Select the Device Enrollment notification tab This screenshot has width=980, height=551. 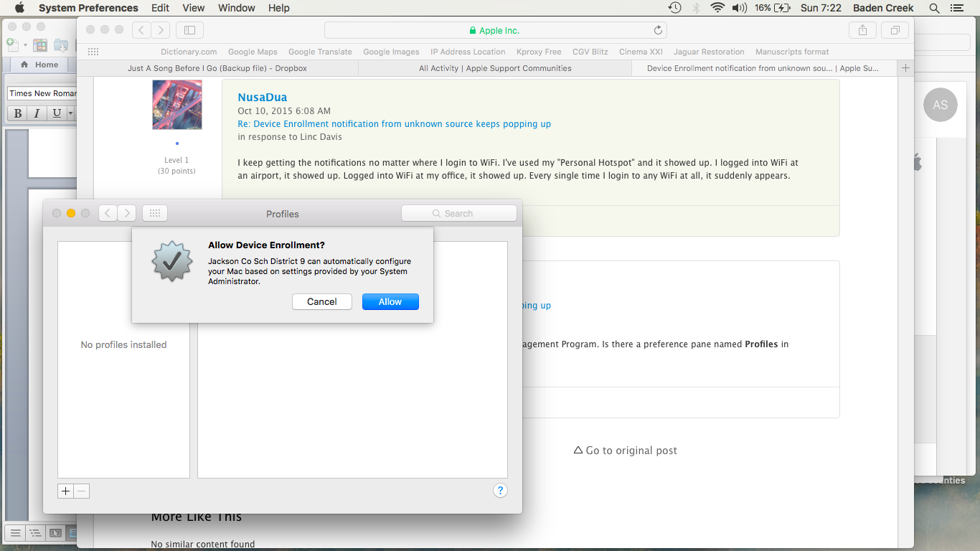[x=765, y=68]
